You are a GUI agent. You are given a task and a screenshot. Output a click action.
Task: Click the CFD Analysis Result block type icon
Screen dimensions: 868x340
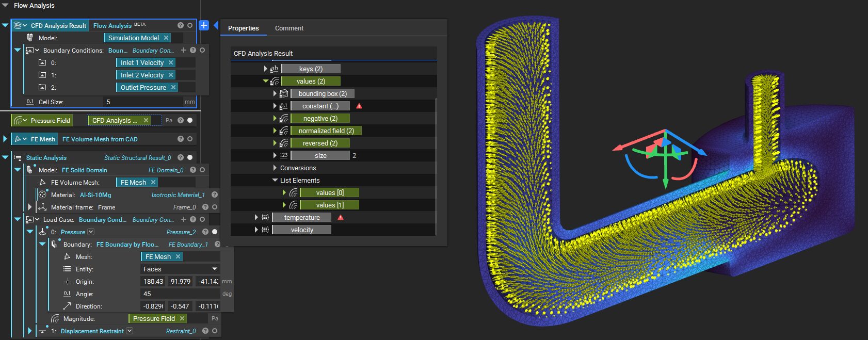click(x=18, y=25)
